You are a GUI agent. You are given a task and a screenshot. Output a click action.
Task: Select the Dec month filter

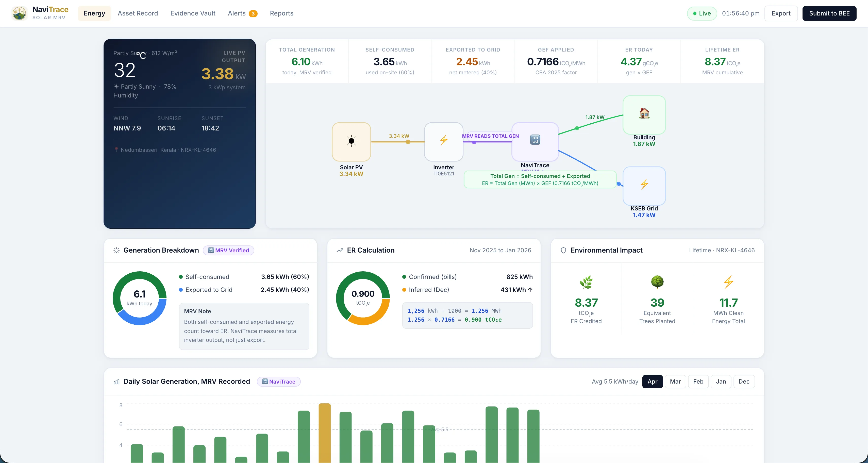(744, 382)
